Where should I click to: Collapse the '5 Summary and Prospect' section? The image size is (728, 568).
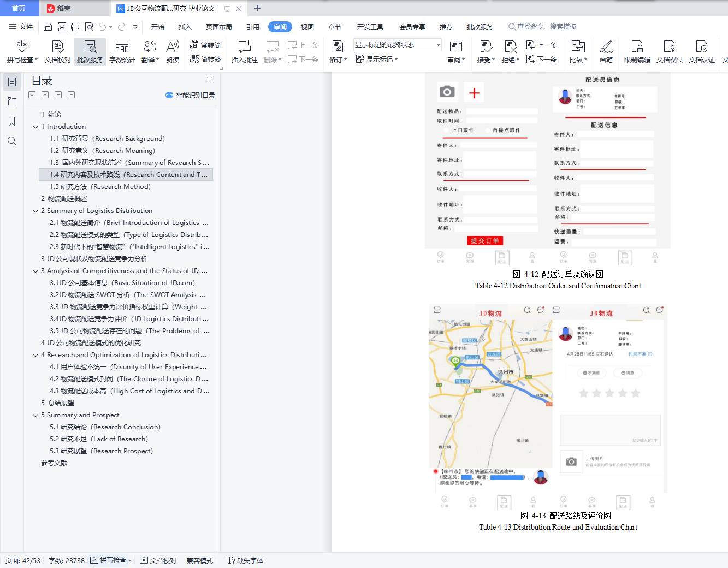pyautogui.click(x=35, y=415)
